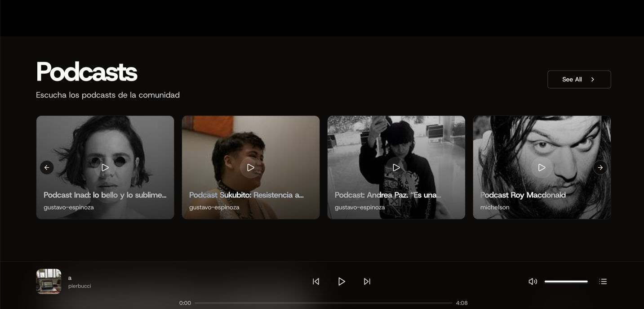Play the Podcast Sukubito episode
644x309 pixels.
coord(250,167)
